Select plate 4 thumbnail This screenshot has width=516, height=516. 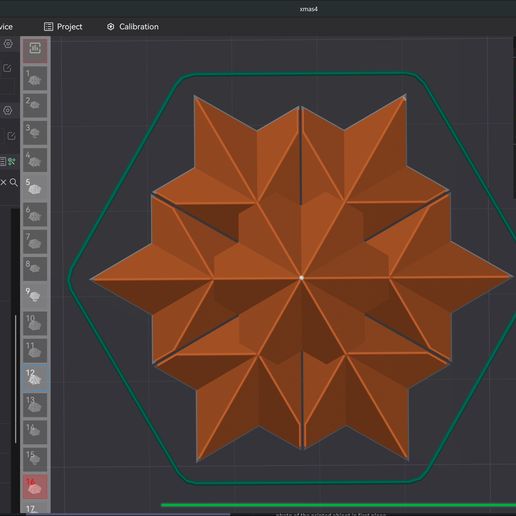click(x=35, y=160)
